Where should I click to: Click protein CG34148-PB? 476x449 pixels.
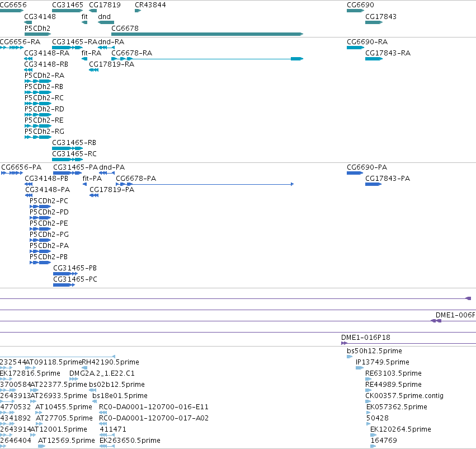click(x=46, y=179)
